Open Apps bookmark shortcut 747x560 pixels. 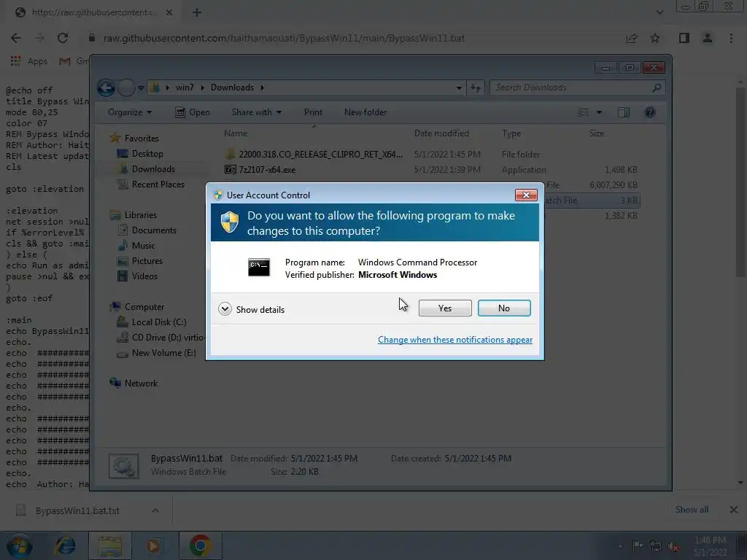[29, 61]
